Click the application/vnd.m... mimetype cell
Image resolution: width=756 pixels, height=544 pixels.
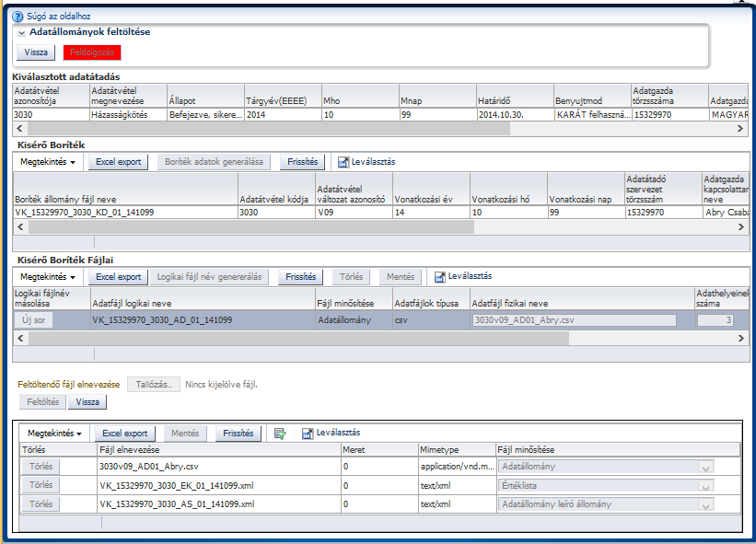[x=457, y=467]
